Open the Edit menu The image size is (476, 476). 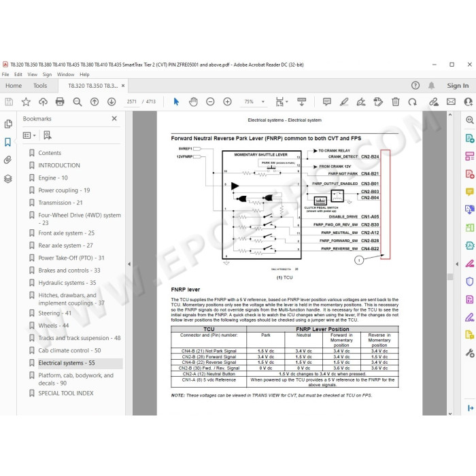pos(18,74)
